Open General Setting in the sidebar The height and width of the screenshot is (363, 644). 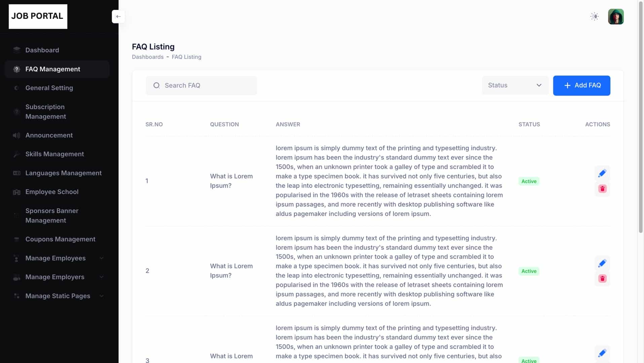pos(49,88)
